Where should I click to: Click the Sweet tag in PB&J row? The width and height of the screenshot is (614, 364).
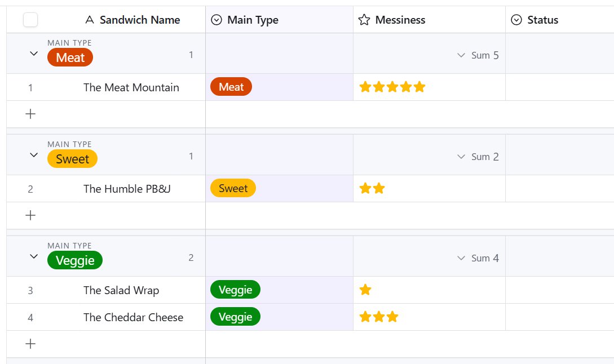pyautogui.click(x=233, y=188)
